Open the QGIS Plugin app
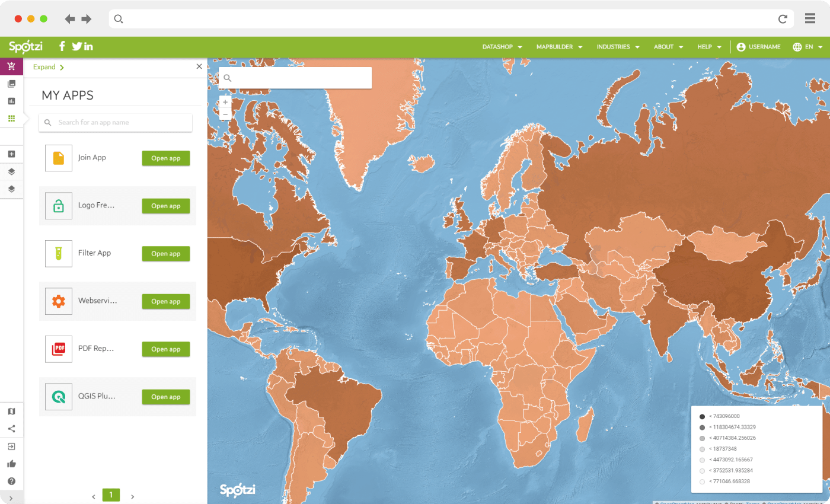The width and height of the screenshot is (830, 504). pos(166,397)
